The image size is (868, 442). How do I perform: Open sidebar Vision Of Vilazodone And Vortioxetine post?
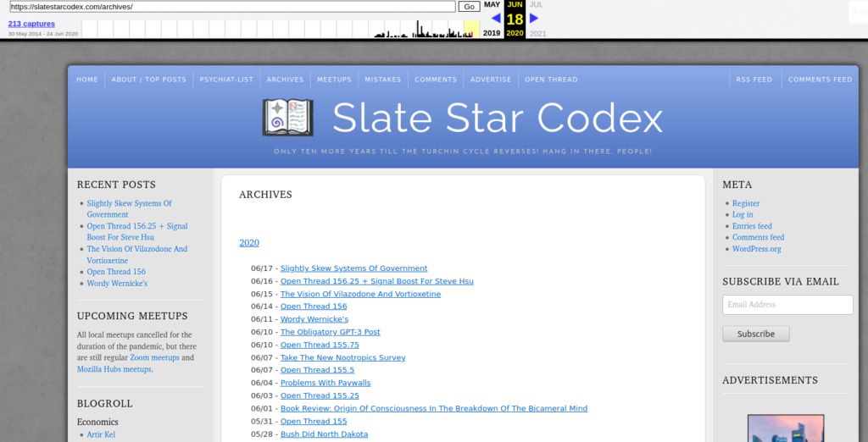point(137,255)
